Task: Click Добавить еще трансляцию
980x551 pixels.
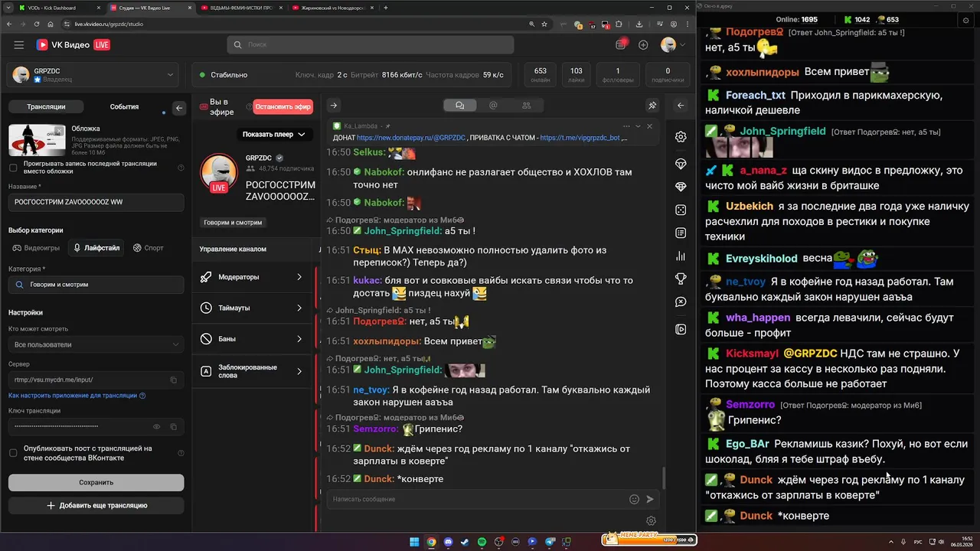Action: [96, 506]
